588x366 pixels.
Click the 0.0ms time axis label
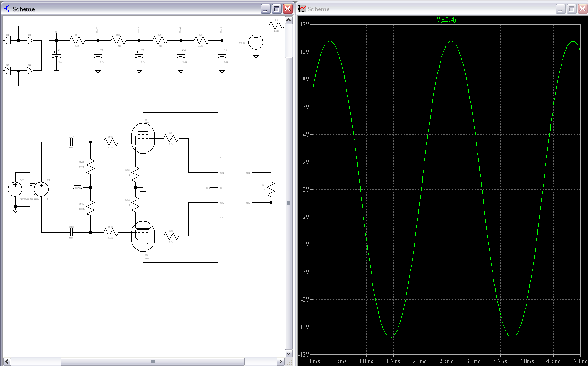coord(313,361)
